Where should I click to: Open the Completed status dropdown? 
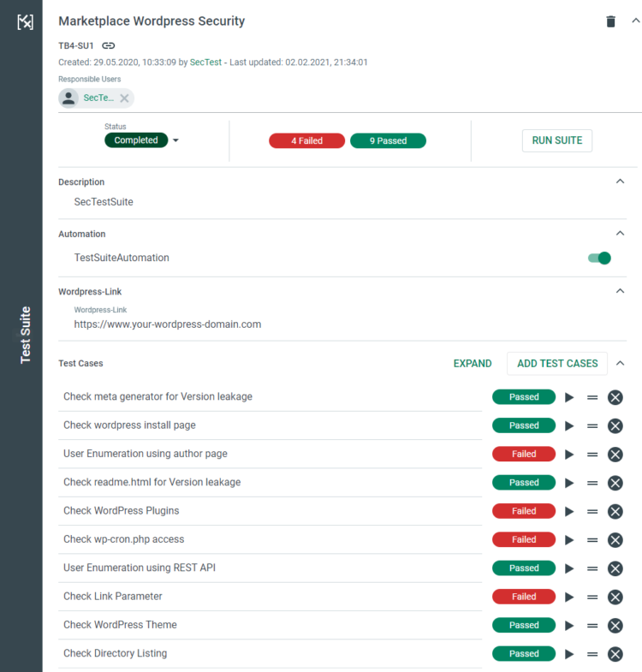coord(175,140)
